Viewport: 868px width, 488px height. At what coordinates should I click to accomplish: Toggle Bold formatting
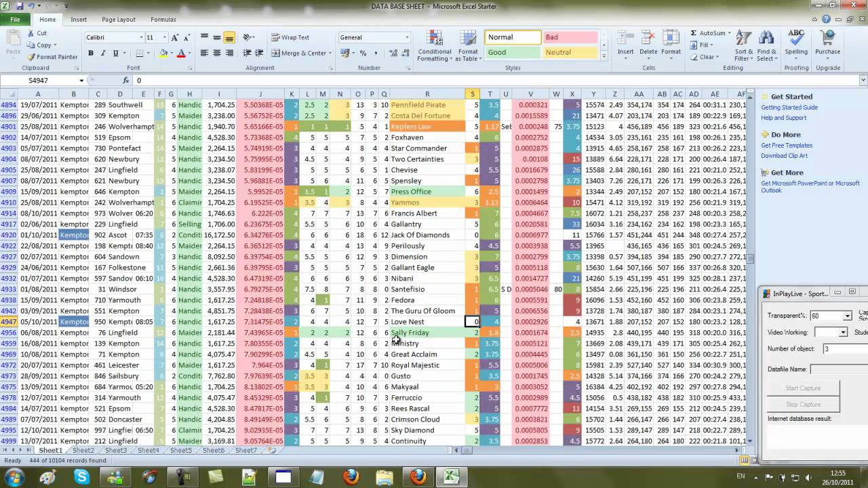click(91, 53)
